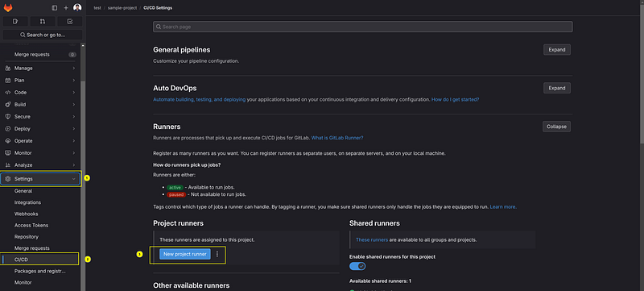The image size is (644, 291).
Task: Open 'How do I get started?' link
Action: (x=455, y=99)
